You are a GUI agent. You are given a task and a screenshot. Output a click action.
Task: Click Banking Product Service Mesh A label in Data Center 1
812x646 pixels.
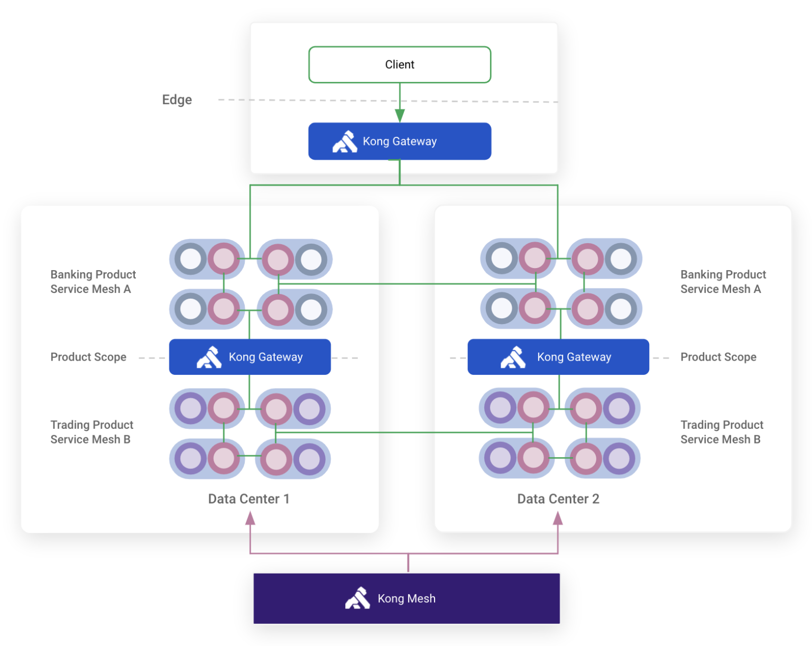click(x=93, y=282)
